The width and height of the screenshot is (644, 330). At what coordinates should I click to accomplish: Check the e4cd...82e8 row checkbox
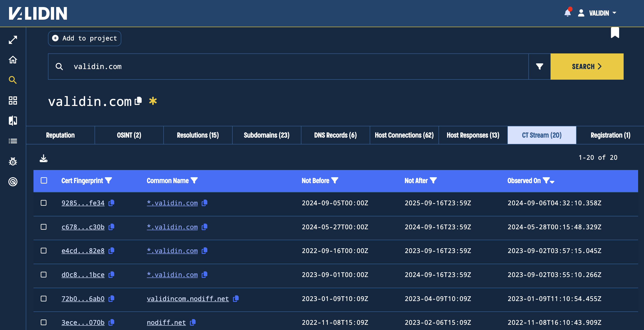[44, 251]
